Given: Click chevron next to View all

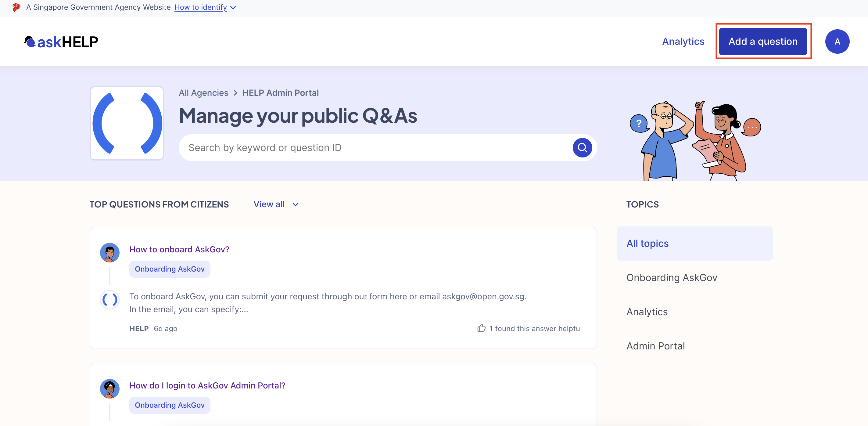Looking at the screenshot, I should tap(296, 204).
